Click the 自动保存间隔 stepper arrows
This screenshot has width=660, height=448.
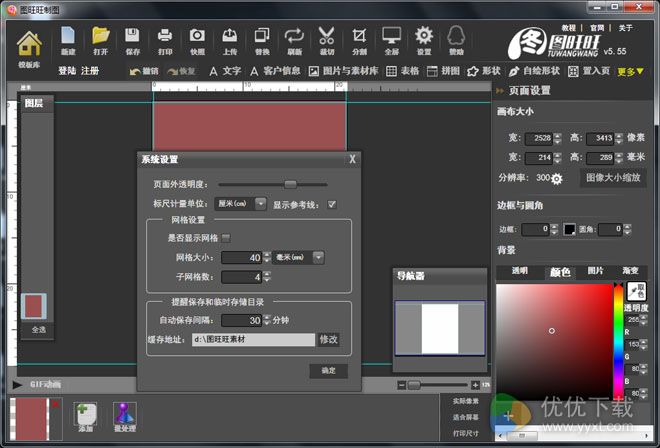click(x=266, y=320)
